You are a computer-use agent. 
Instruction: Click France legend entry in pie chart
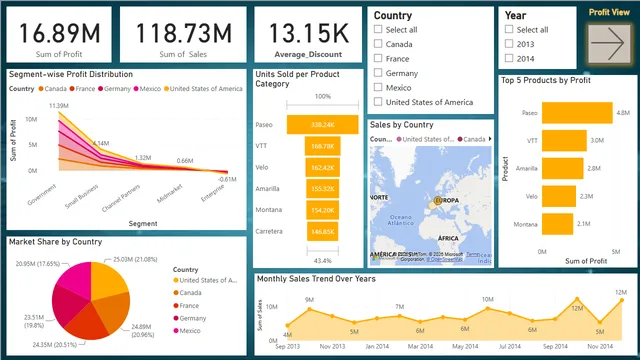(186, 305)
